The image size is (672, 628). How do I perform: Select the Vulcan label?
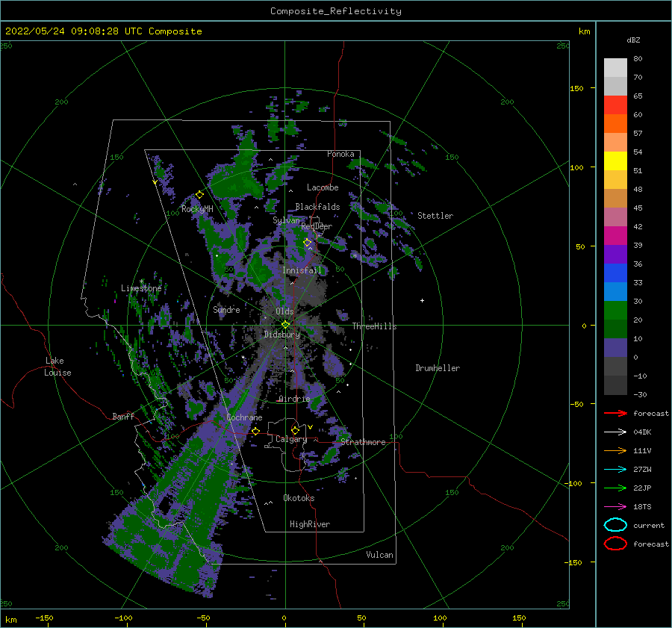pos(379,555)
